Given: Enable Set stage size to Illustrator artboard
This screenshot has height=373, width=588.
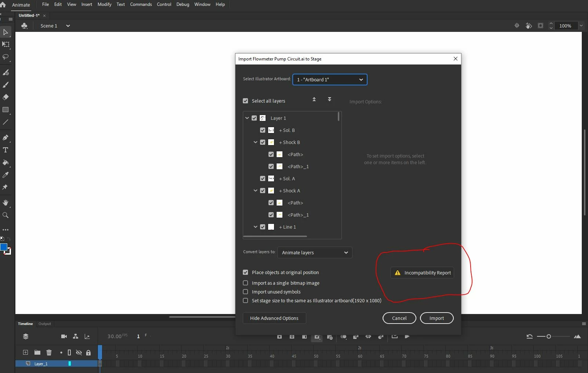Looking at the screenshot, I should tap(245, 300).
